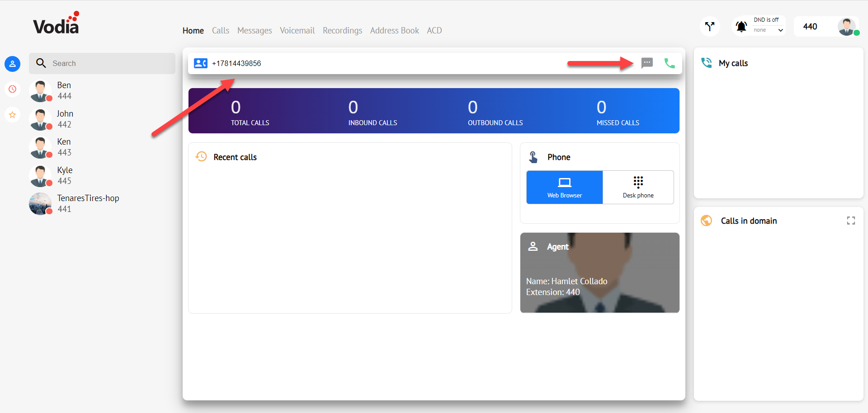The width and height of the screenshot is (868, 413).
Task: Click the Recent calls heading
Action: [x=235, y=157]
